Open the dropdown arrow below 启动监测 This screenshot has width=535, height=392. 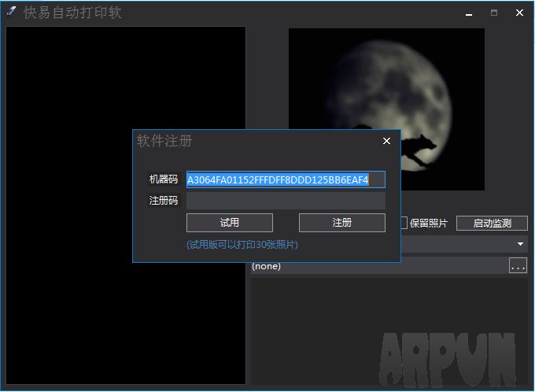point(520,244)
